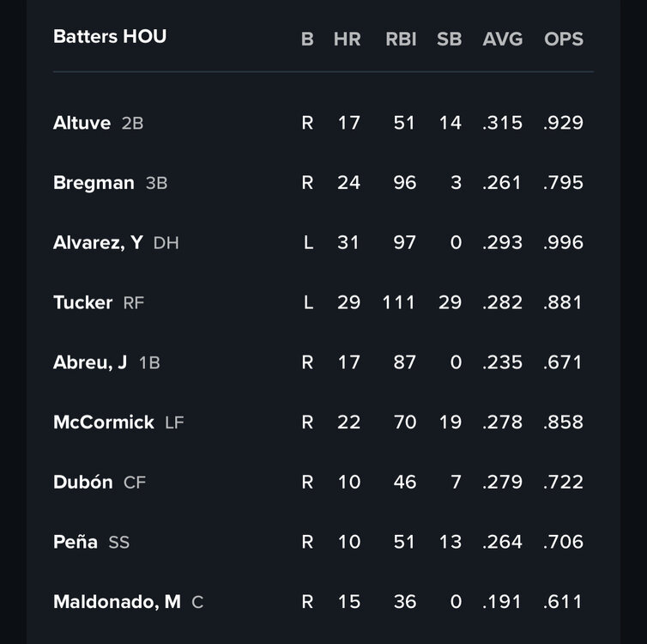Viewport: 647px width, 644px height.
Task: Click the HR column header
Action: (x=347, y=39)
